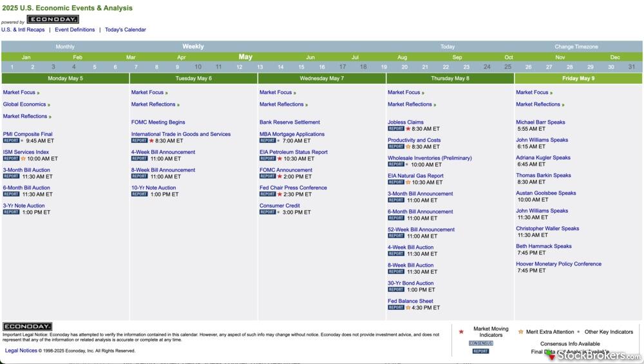
Task: Click the REPORT icon under ISM Services Index
Action: tap(11, 158)
